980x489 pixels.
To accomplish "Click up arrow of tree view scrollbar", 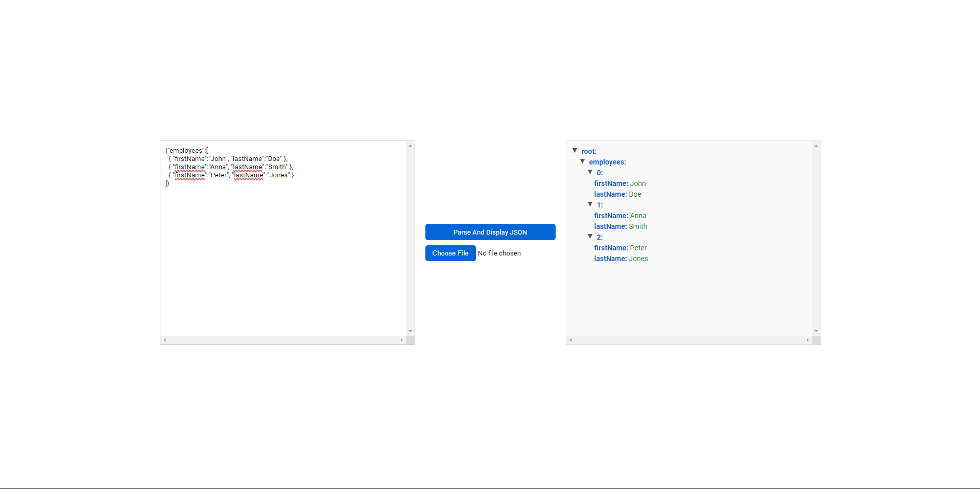I will tap(816, 146).
